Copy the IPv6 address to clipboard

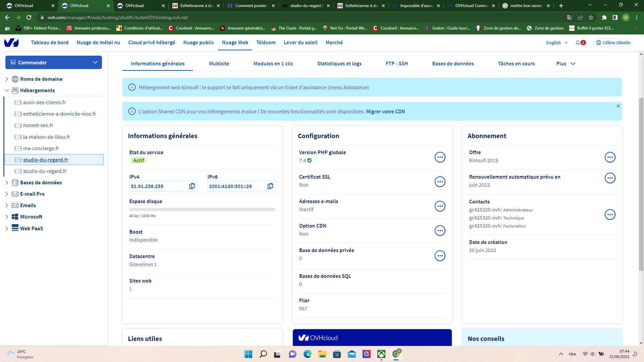(x=270, y=186)
